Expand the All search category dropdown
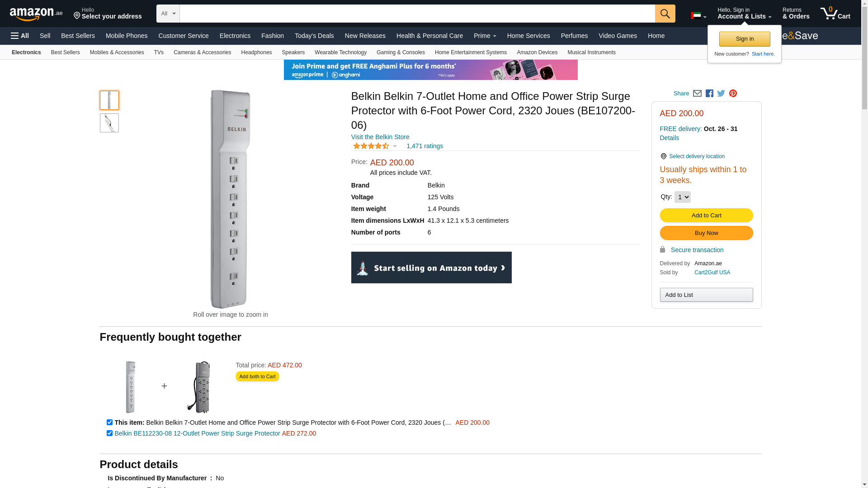 tap(168, 14)
